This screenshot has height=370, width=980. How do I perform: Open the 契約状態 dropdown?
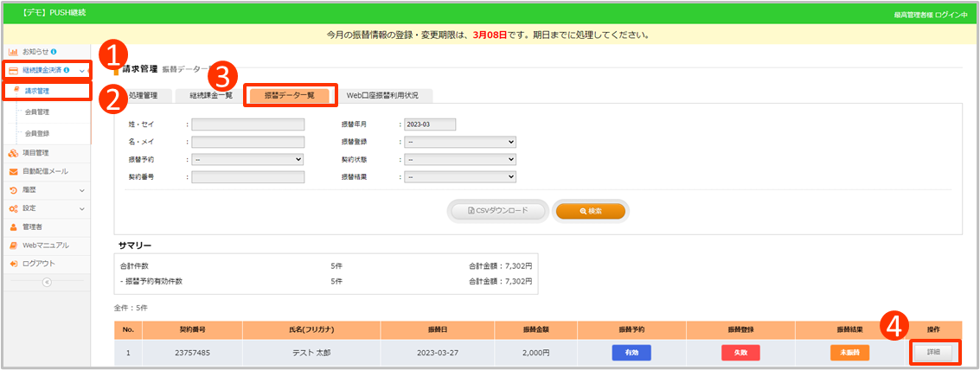pos(459,159)
